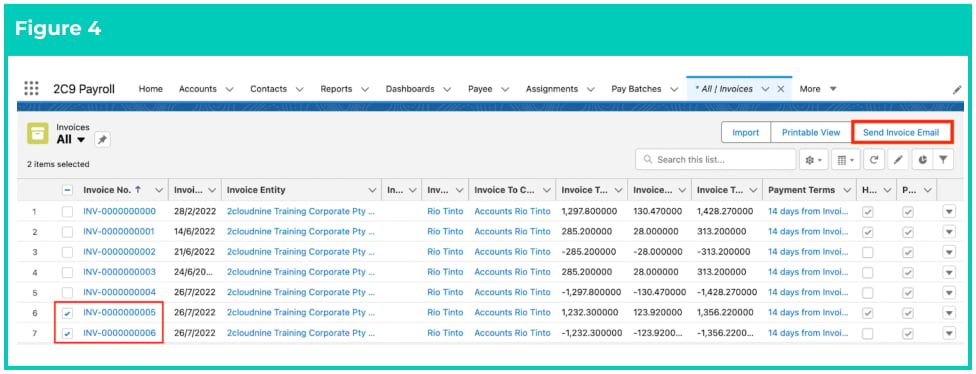976x374 pixels.
Task: Open the Contacts tab
Action: tap(268, 89)
